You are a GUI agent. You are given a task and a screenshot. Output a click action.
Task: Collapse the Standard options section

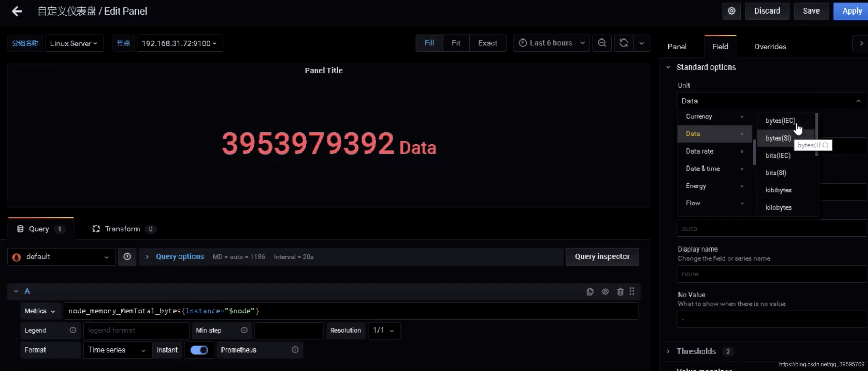[x=668, y=67]
